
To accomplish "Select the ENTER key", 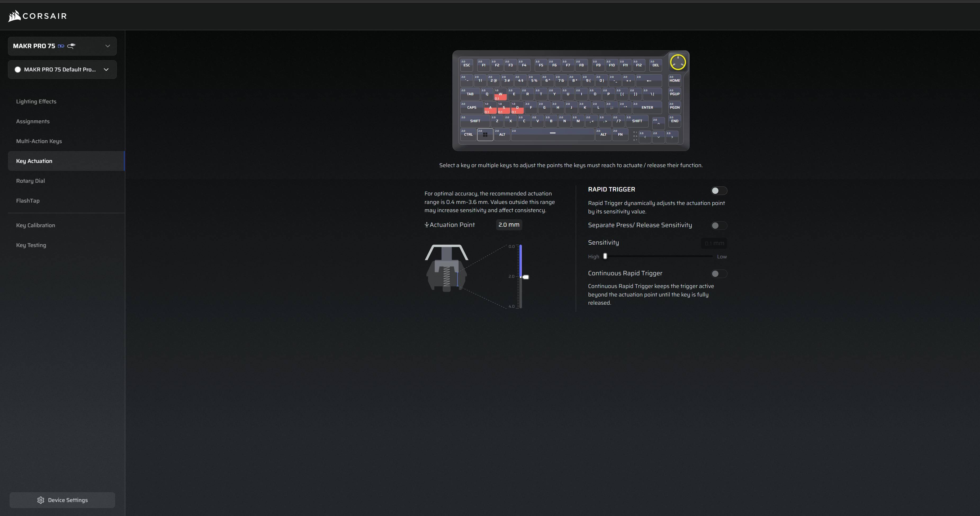I will pos(647,108).
